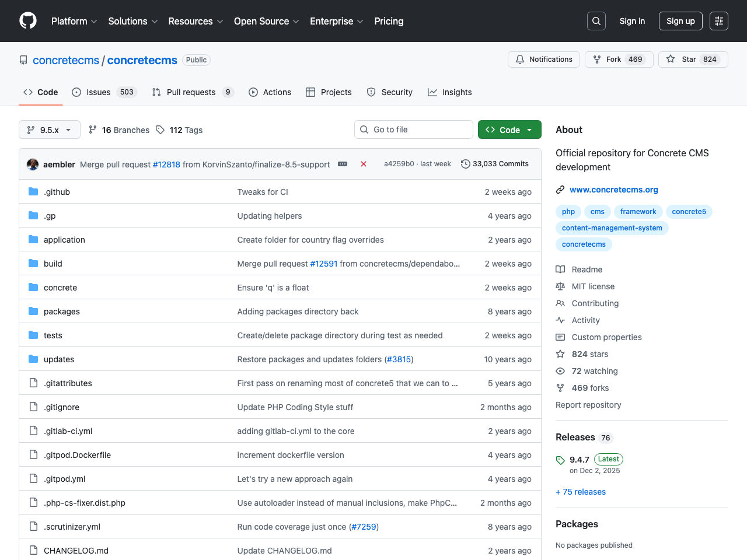Expand the green Code dropdown arrow
Screen dimensions: 747x560
pyautogui.click(x=528, y=129)
